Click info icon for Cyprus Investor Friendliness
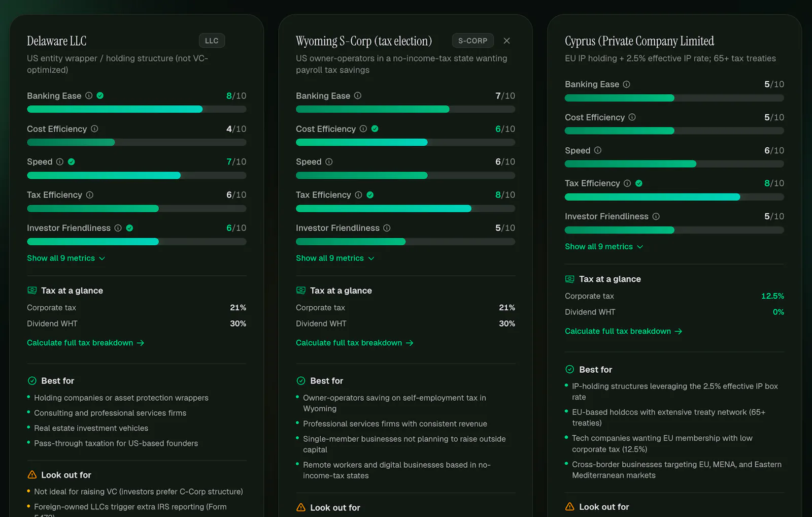The width and height of the screenshot is (812, 517). [656, 216]
